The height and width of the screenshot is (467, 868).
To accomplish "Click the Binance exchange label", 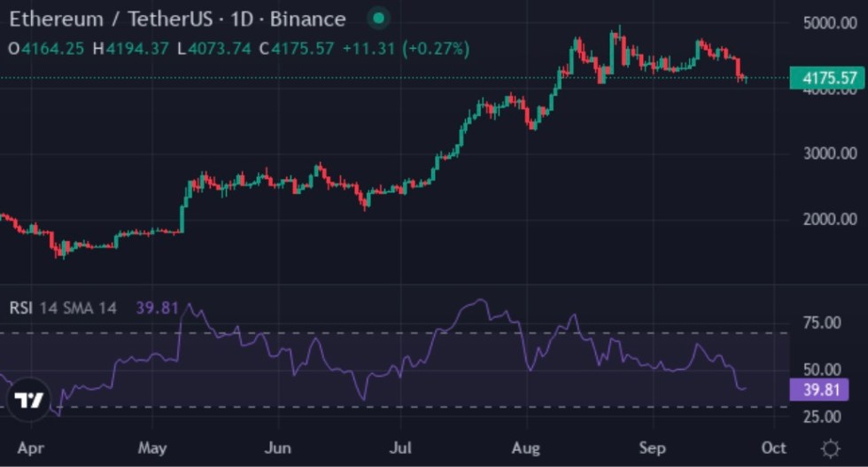I will 308,19.
